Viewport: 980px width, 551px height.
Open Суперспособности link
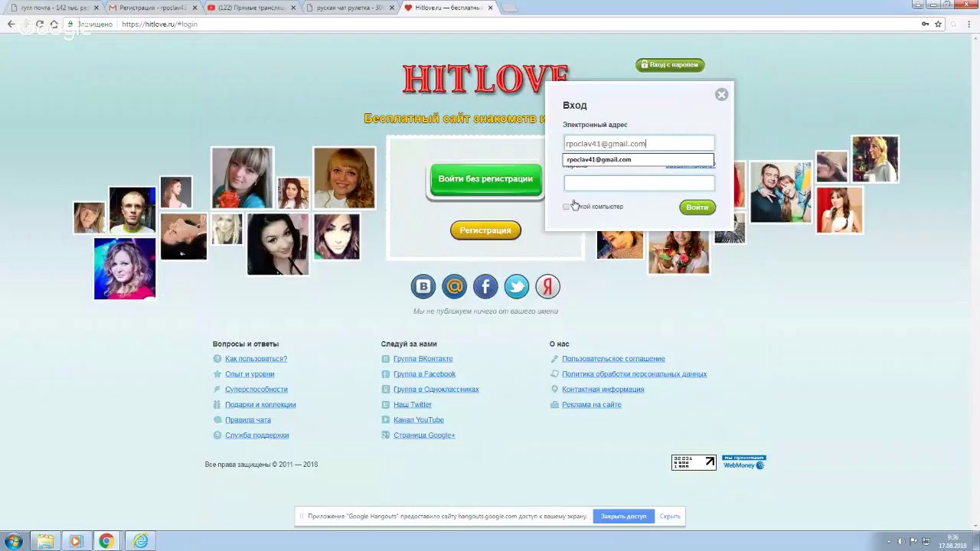(x=256, y=390)
